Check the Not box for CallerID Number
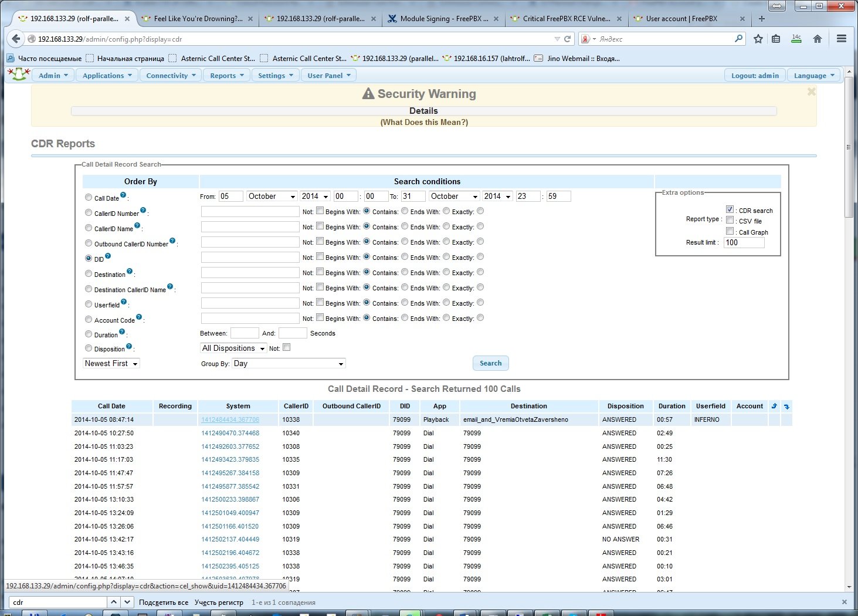Viewport: 858px width, 616px height. (320, 211)
